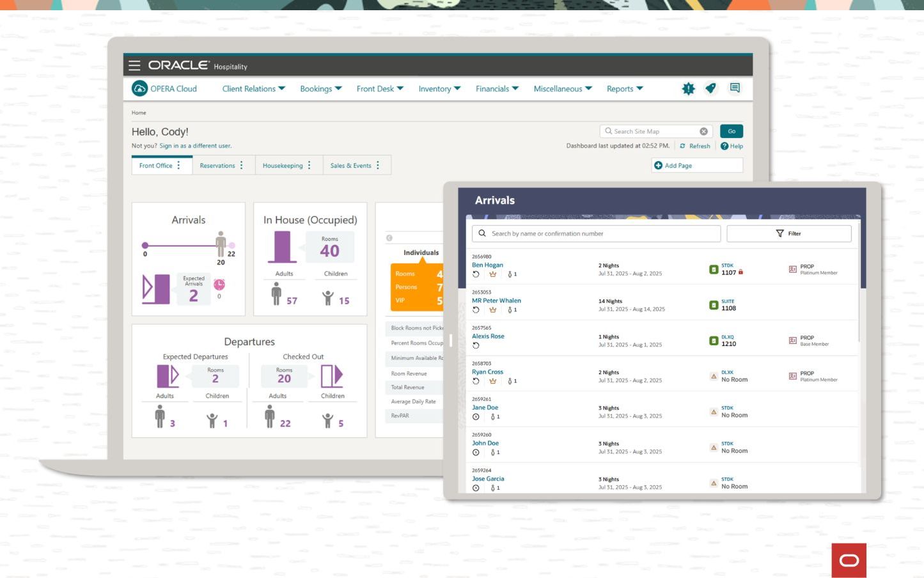Viewport: 924px width, 578px height.
Task: Open the chat messages icon
Action: click(x=735, y=88)
